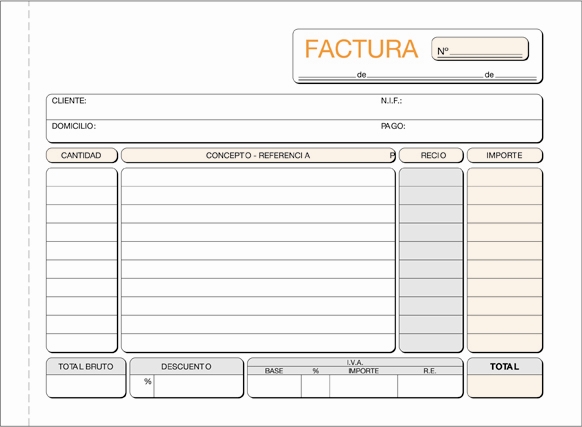Select the CLIENTE field
This screenshot has height=427, width=582.
tap(212, 107)
